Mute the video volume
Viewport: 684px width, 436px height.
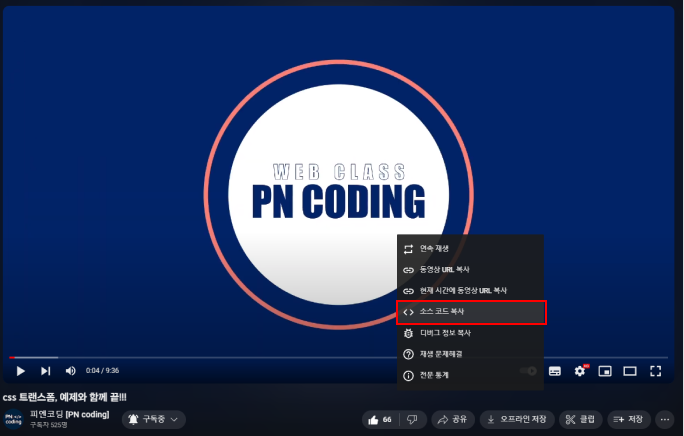click(x=70, y=371)
